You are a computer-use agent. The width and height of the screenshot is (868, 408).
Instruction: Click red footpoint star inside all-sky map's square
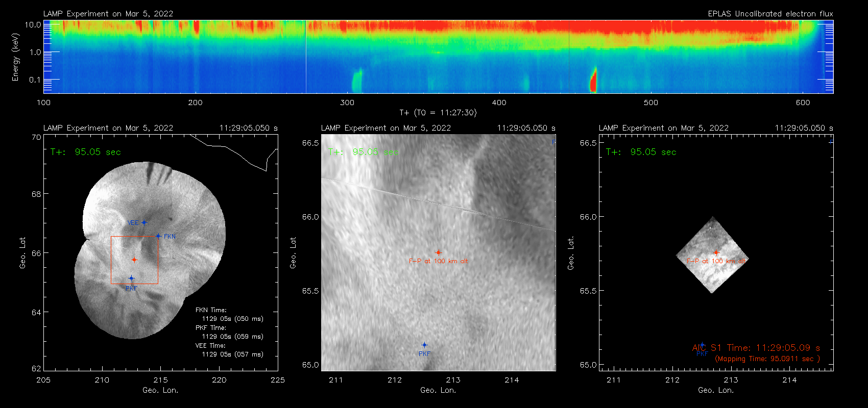click(134, 260)
